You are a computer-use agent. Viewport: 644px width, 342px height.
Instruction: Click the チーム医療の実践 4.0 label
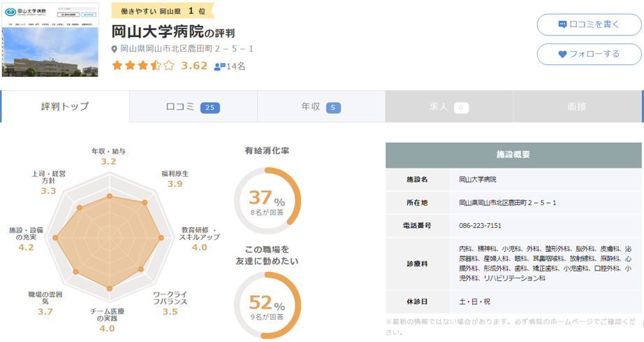point(107,320)
